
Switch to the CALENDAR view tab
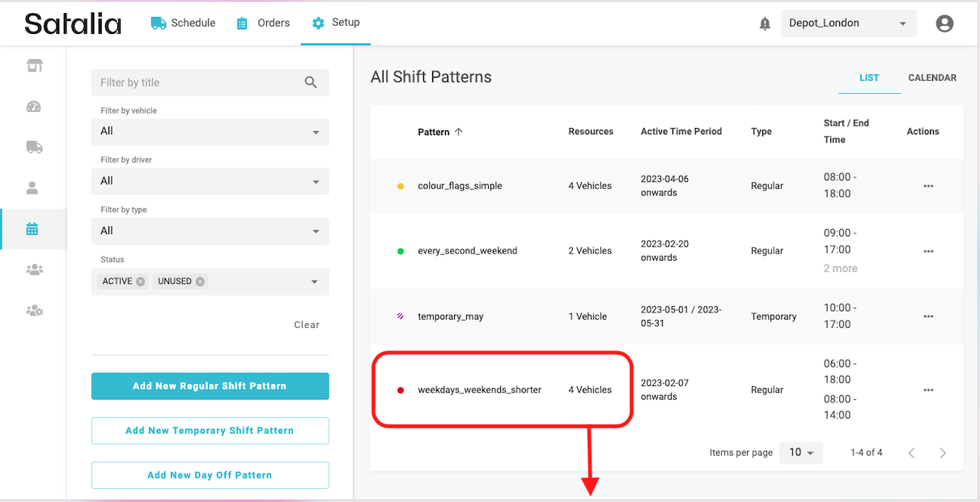(931, 78)
